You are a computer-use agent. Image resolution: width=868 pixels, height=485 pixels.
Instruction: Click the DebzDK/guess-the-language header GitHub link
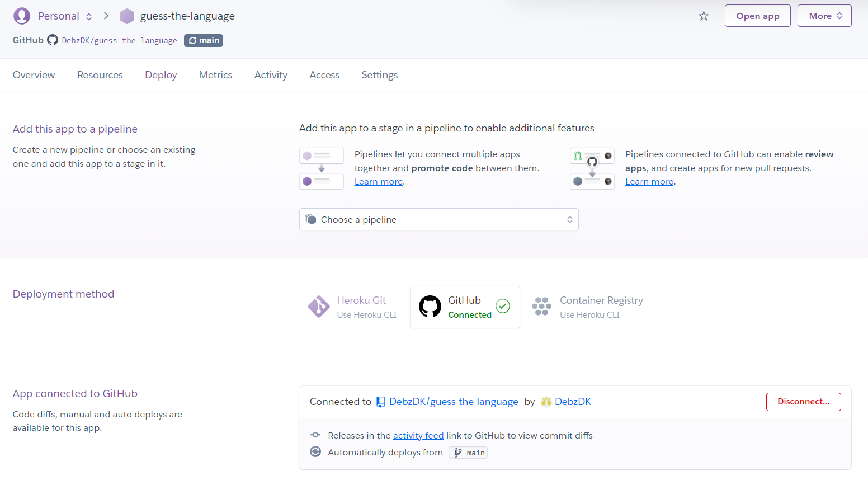(119, 40)
